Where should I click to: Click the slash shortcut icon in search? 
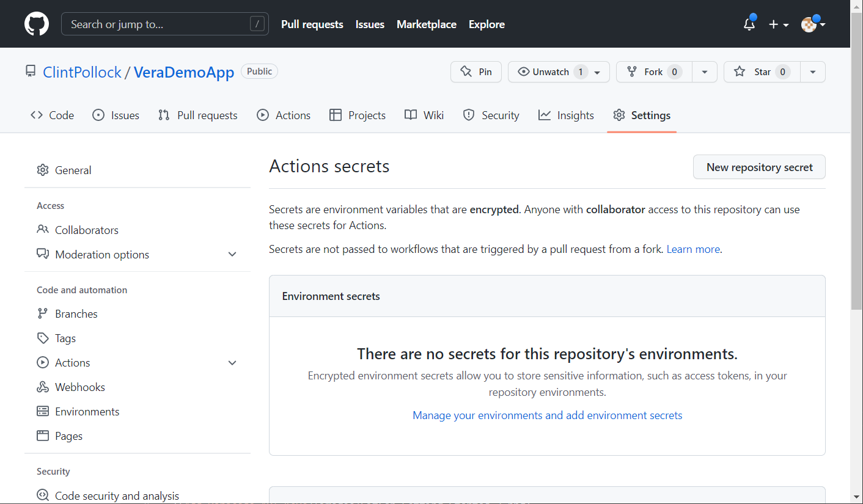(x=257, y=24)
